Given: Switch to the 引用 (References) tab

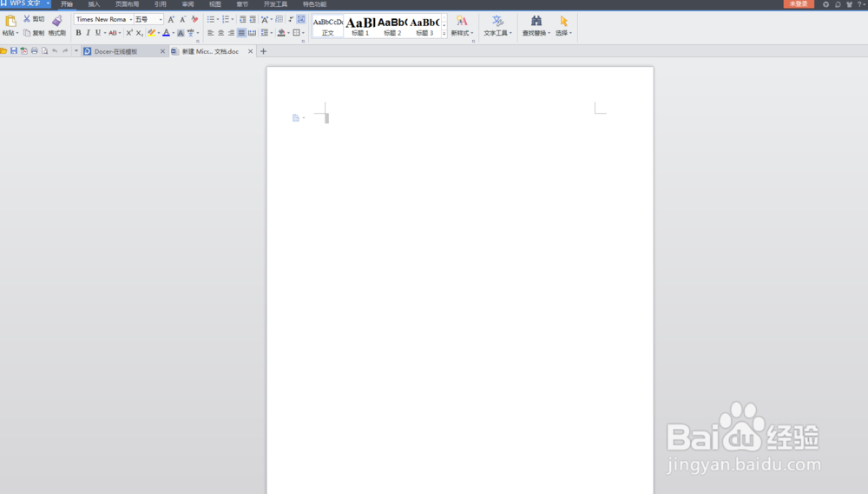Looking at the screenshot, I should tap(160, 3).
